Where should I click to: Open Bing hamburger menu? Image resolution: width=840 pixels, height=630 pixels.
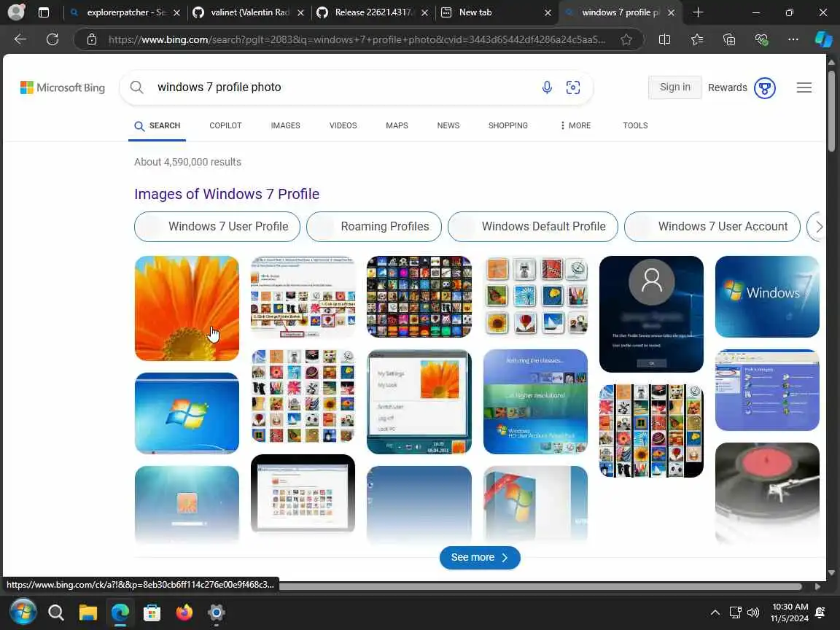(804, 87)
